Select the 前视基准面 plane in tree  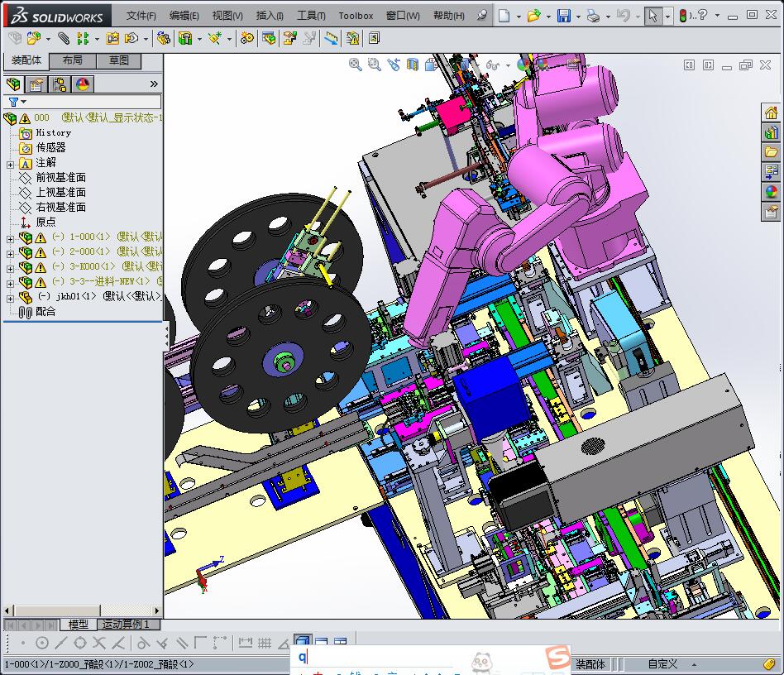pyautogui.click(x=60, y=178)
